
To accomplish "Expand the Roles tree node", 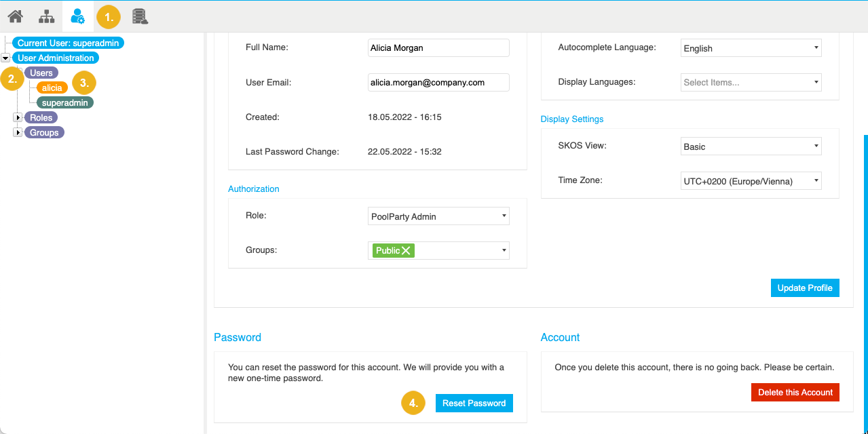I will pos(18,117).
